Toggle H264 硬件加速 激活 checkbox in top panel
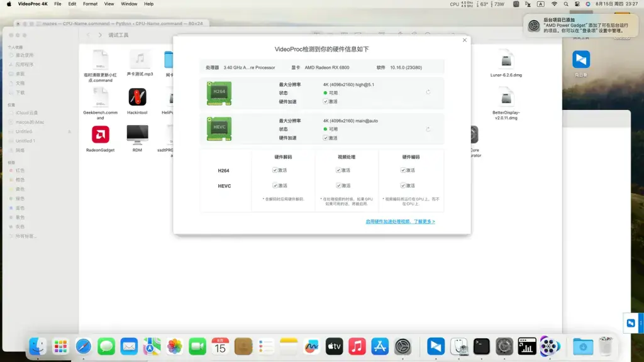This screenshot has height=362, width=644. 325,101
